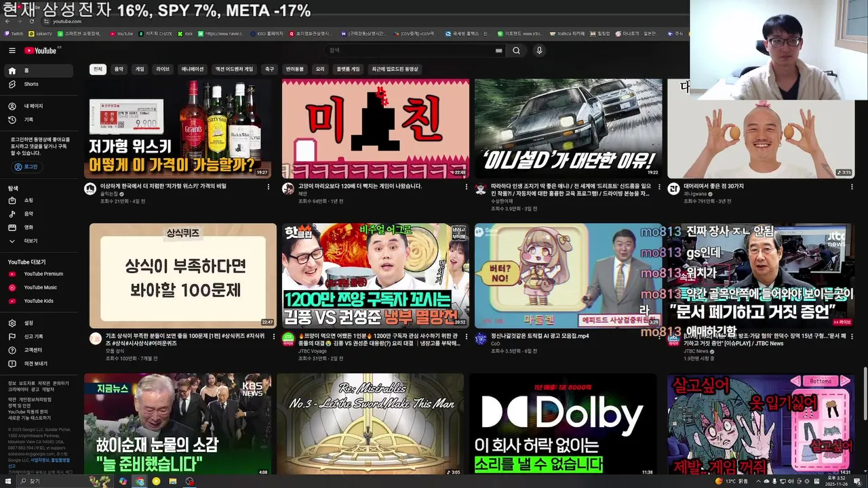Open 故이순재 눈물의 소감 news thumbnail
The width and height of the screenshot is (868, 488).
click(x=178, y=425)
